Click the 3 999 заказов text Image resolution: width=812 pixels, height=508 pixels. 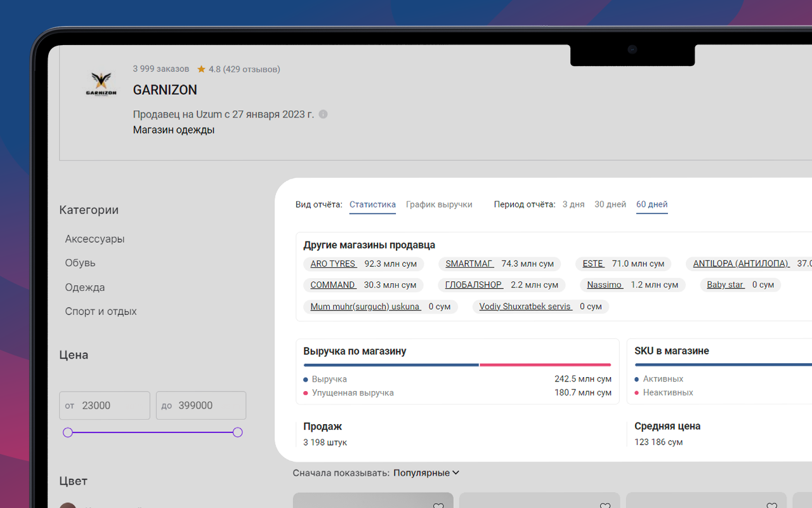[161, 69]
